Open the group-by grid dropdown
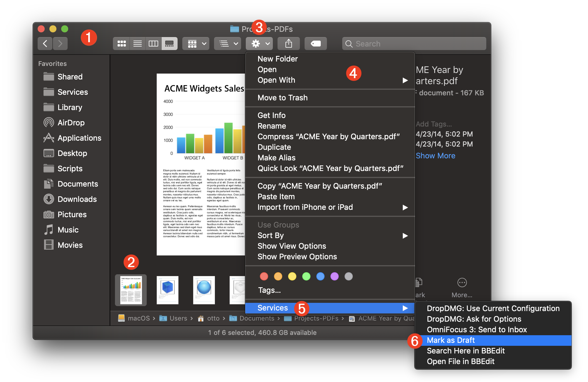The image size is (588, 382). click(x=196, y=44)
